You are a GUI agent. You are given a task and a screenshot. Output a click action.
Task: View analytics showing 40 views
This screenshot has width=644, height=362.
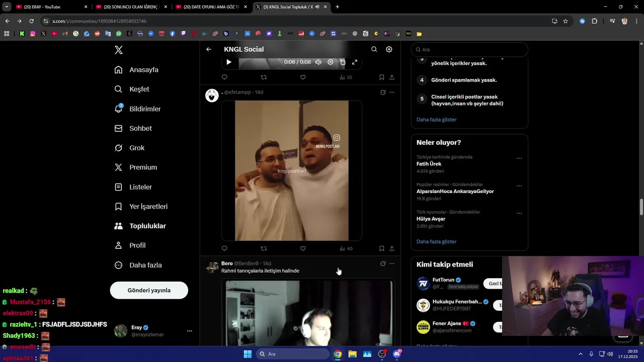click(346, 248)
